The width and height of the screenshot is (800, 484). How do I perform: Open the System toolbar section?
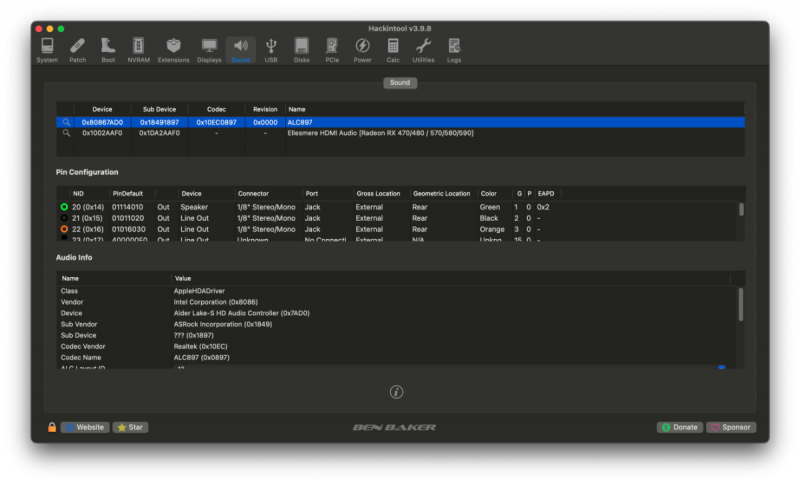pyautogui.click(x=47, y=49)
